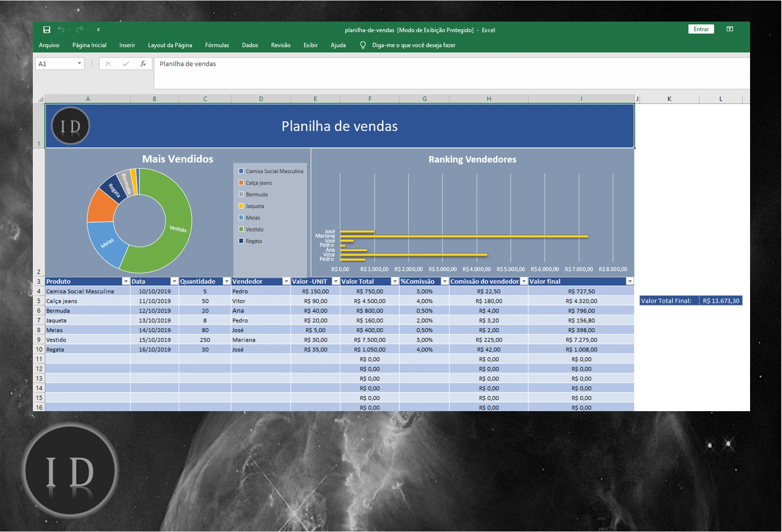The image size is (782, 532).
Task: Click the Save icon in the title bar
Action: click(x=47, y=30)
